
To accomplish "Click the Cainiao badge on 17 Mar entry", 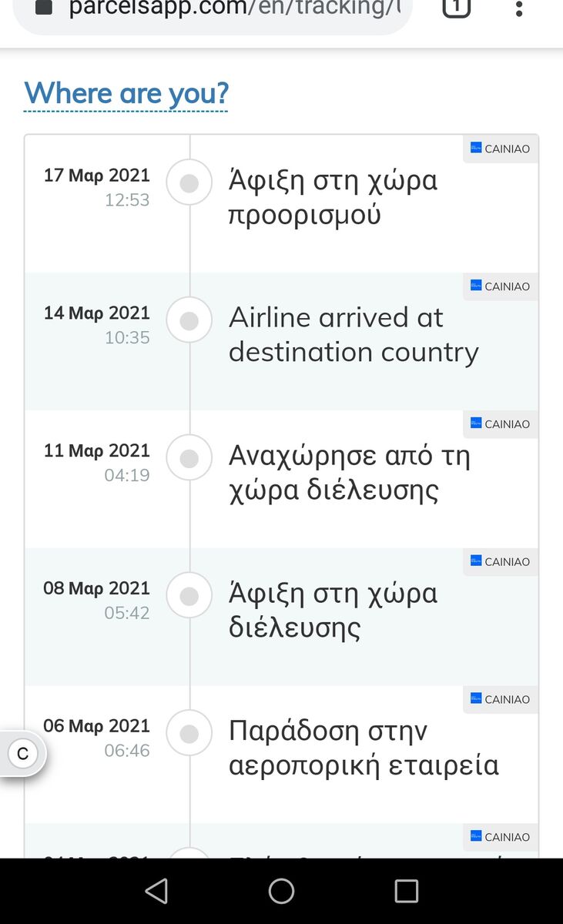I will pos(501,149).
